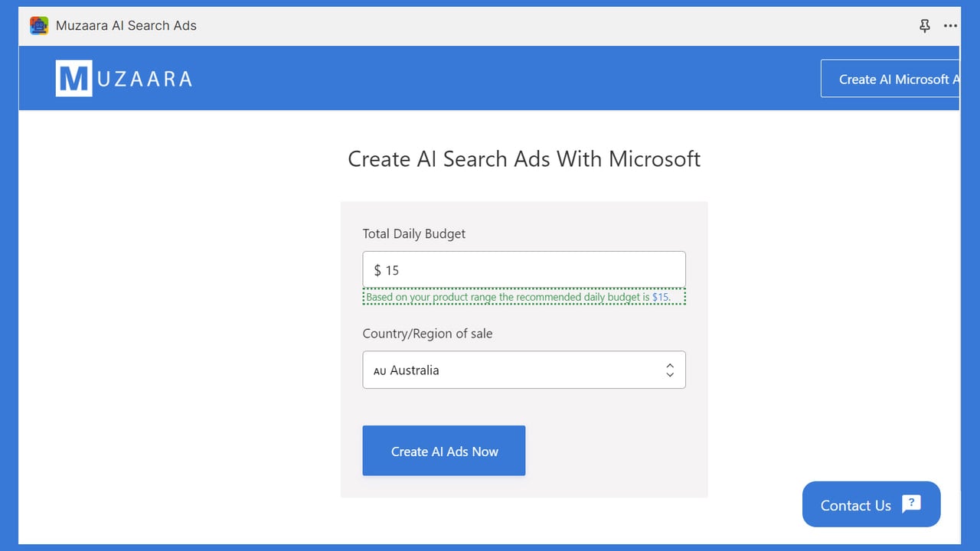
Task: Open the Australia country/region dropdown
Action: pos(524,370)
